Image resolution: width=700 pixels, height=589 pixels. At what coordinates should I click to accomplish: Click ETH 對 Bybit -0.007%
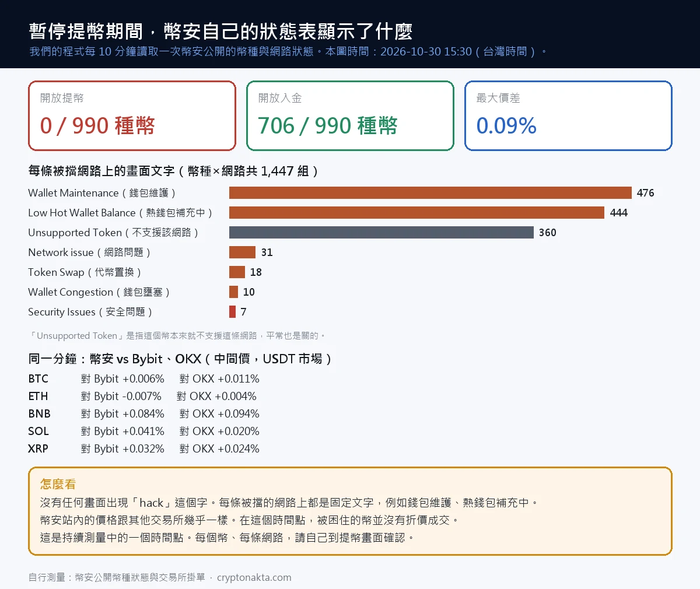tap(121, 397)
